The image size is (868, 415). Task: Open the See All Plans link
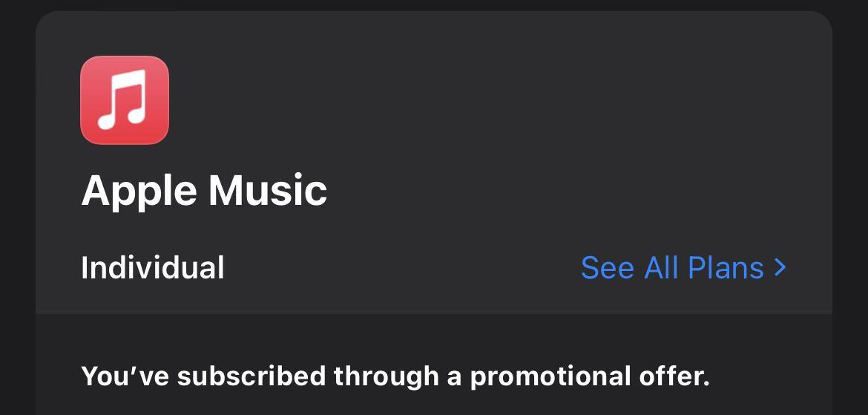[671, 268]
